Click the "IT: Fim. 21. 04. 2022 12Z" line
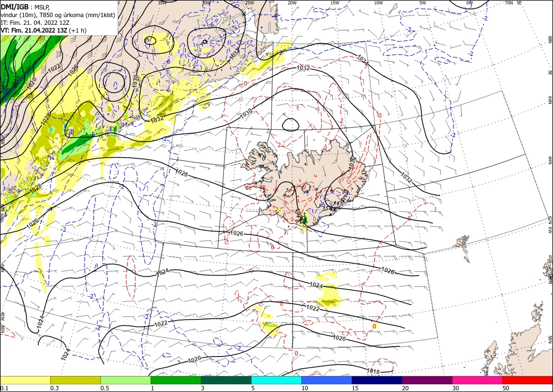This screenshot has height=392, width=553. [x=35, y=23]
